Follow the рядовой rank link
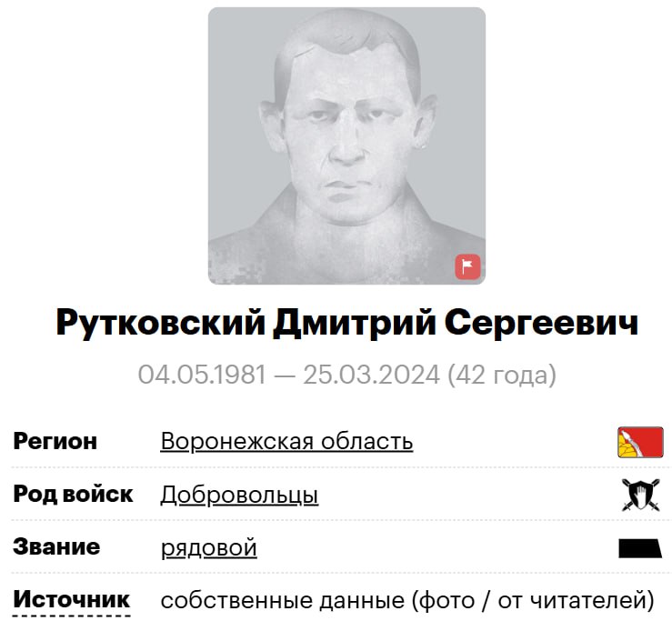Screen dimensions: 672x631 pos(209,548)
